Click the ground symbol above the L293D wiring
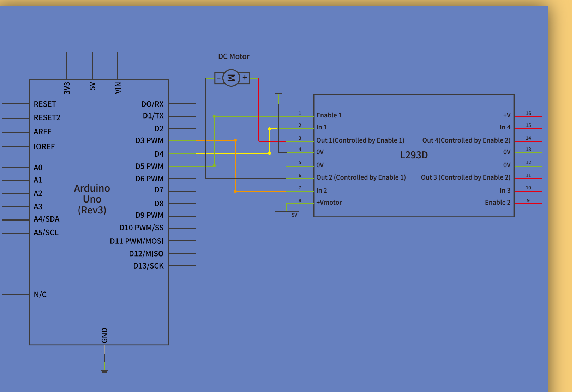 (x=278, y=92)
